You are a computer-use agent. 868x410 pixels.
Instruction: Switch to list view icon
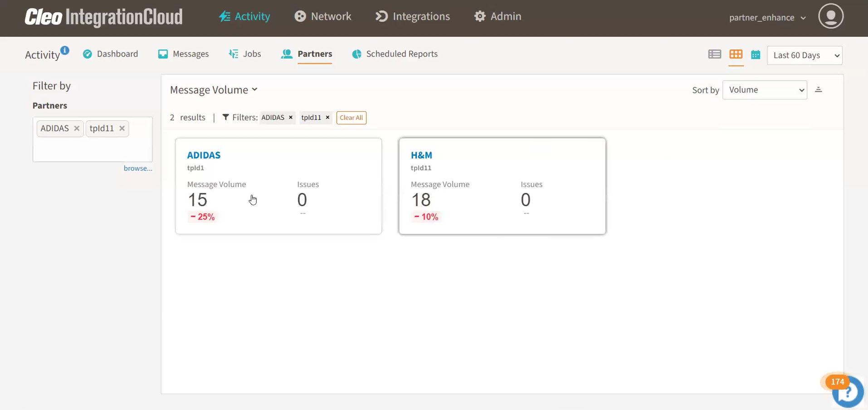[x=714, y=54]
